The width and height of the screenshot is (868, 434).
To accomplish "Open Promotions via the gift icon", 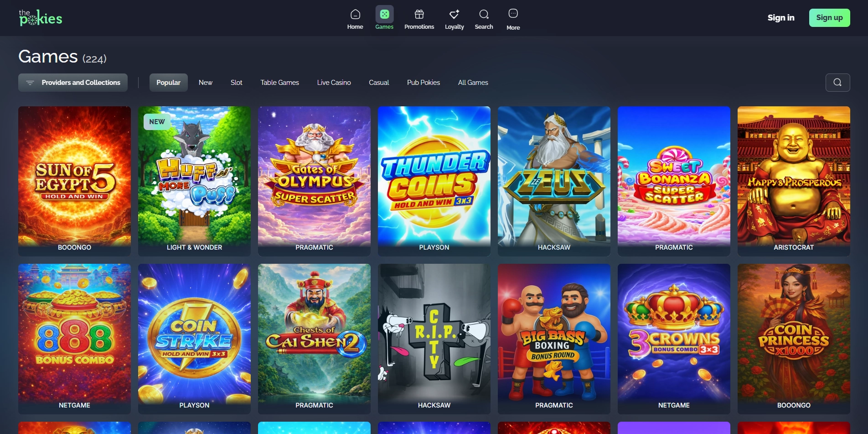I will [x=419, y=14].
